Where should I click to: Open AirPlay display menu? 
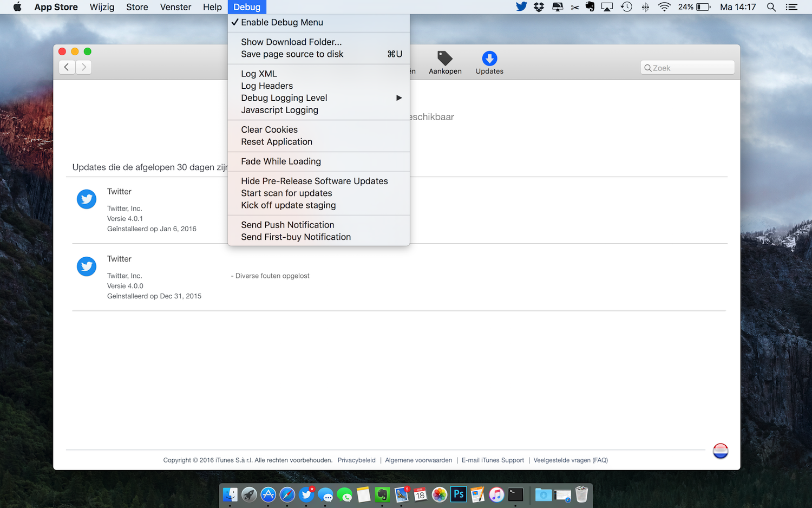607,7
